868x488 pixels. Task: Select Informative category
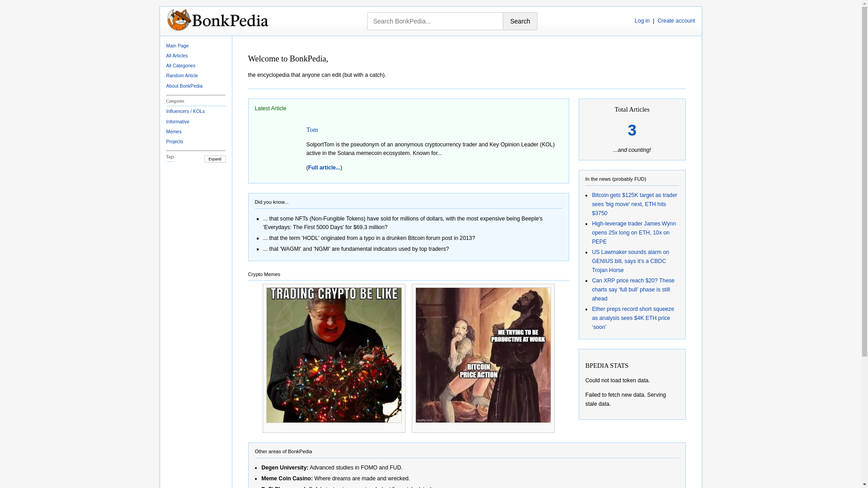pyautogui.click(x=178, y=122)
